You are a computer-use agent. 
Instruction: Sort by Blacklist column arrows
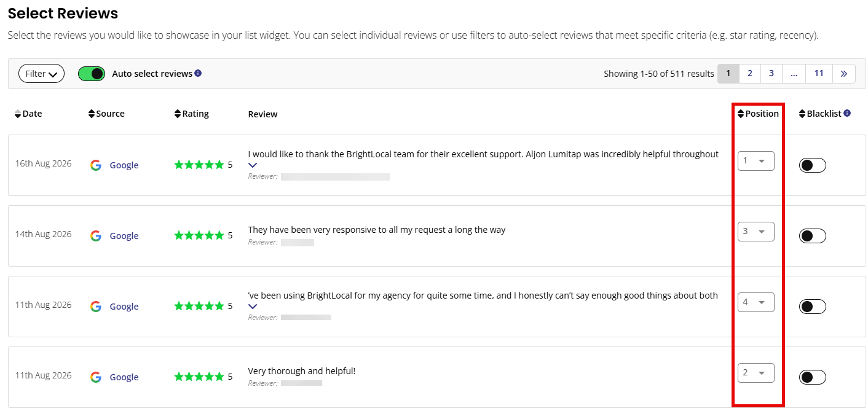[802, 114]
